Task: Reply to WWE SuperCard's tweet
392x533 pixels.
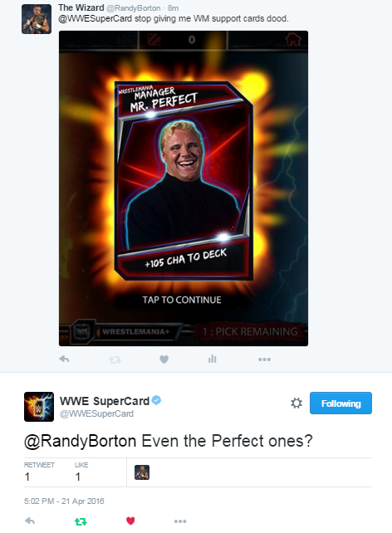Action: click(30, 521)
